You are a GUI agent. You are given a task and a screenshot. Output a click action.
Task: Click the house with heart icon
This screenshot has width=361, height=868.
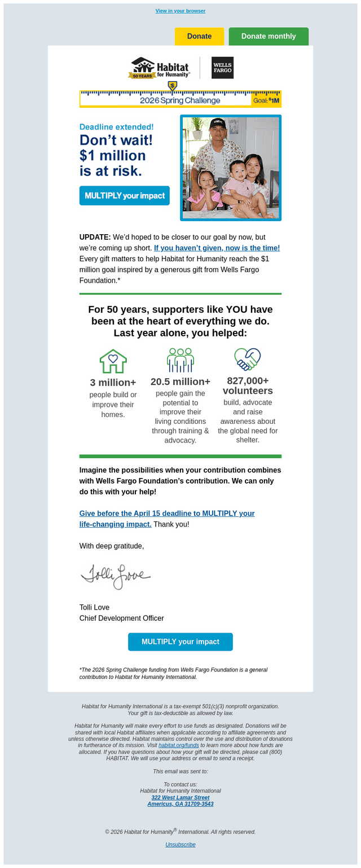point(113,361)
